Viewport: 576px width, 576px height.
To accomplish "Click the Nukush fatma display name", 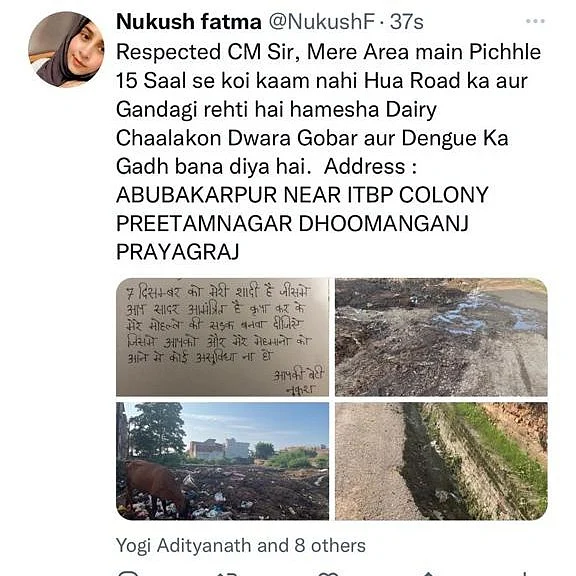I will (x=189, y=21).
